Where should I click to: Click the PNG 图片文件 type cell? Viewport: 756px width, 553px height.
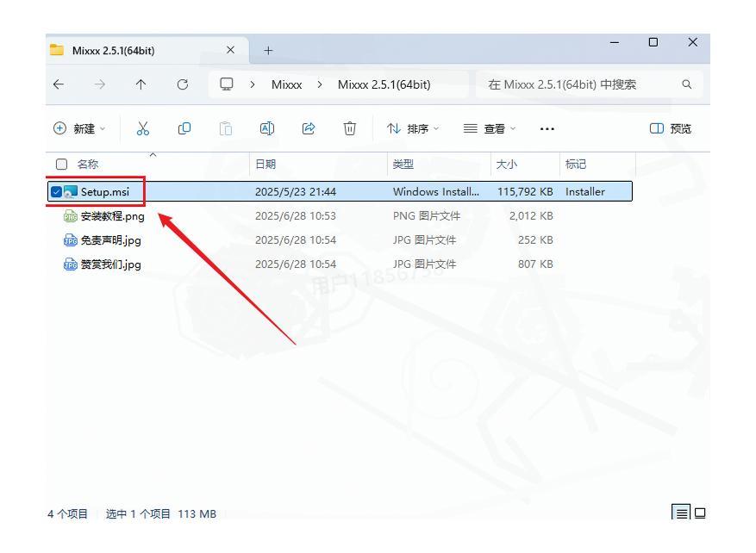click(x=427, y=216)
